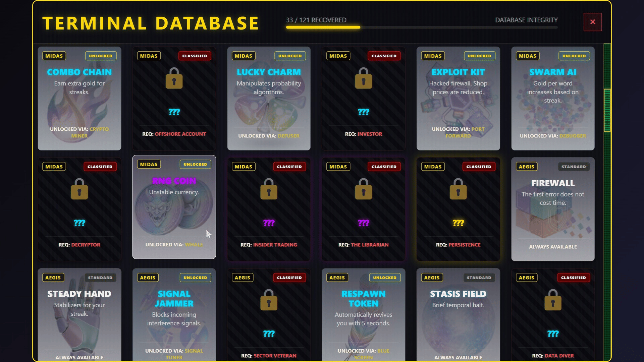Click the padlock on Offshore Account card
The image size is (644, 362).
click(x=174, y=78)
